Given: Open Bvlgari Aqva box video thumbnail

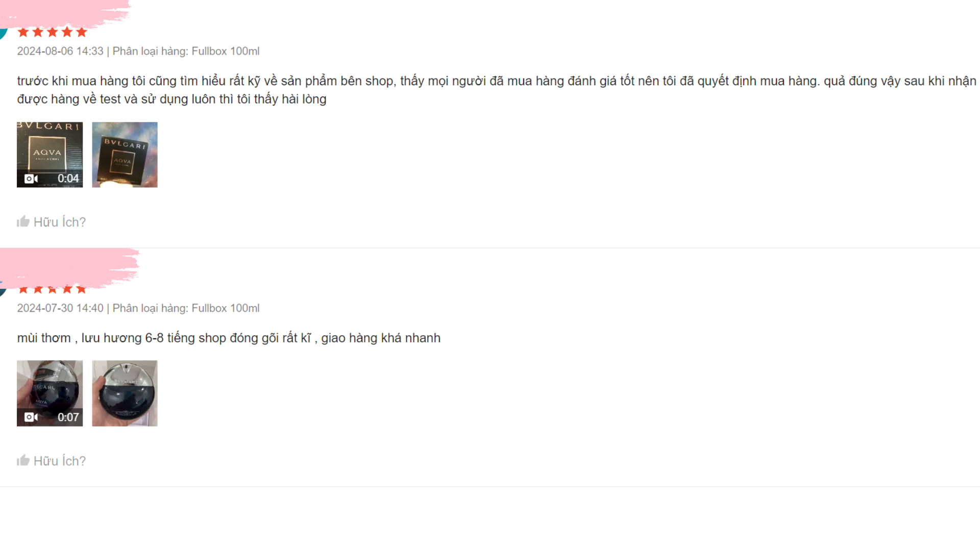Looking at the screenshot, I should (x=50, y=155).
